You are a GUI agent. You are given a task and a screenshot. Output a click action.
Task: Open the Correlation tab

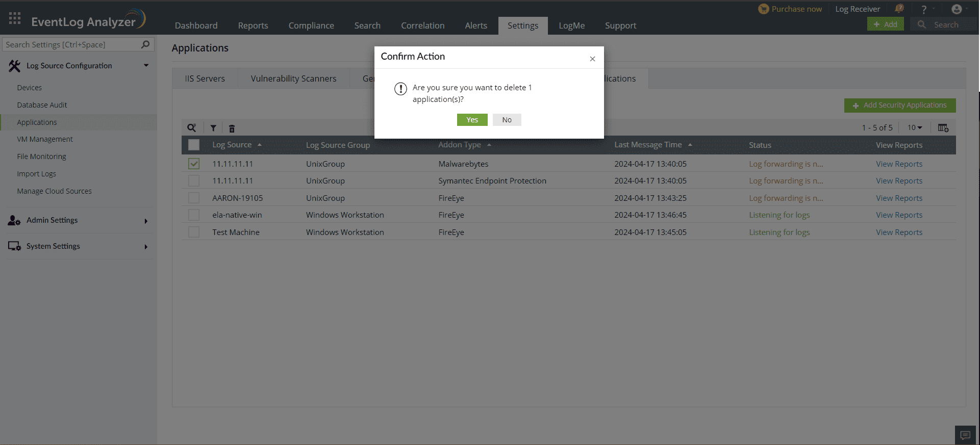423,25
